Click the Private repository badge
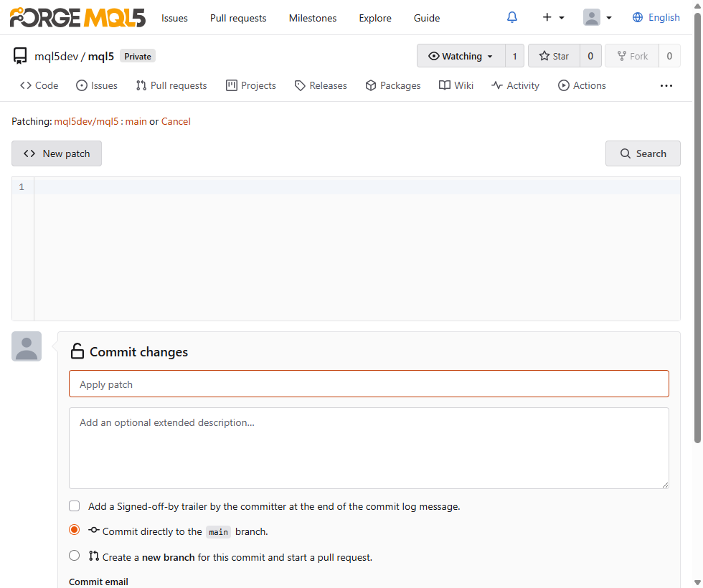The image size is (703, 588). 138,57
